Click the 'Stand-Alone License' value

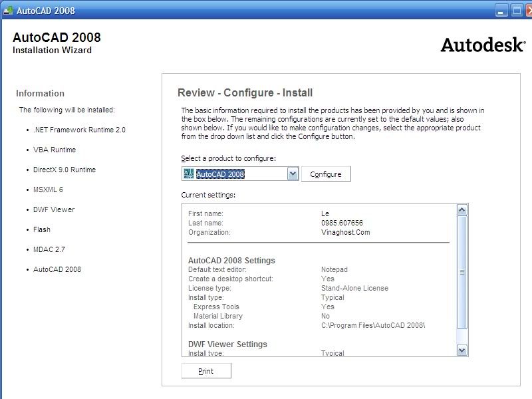coord(354,288)
